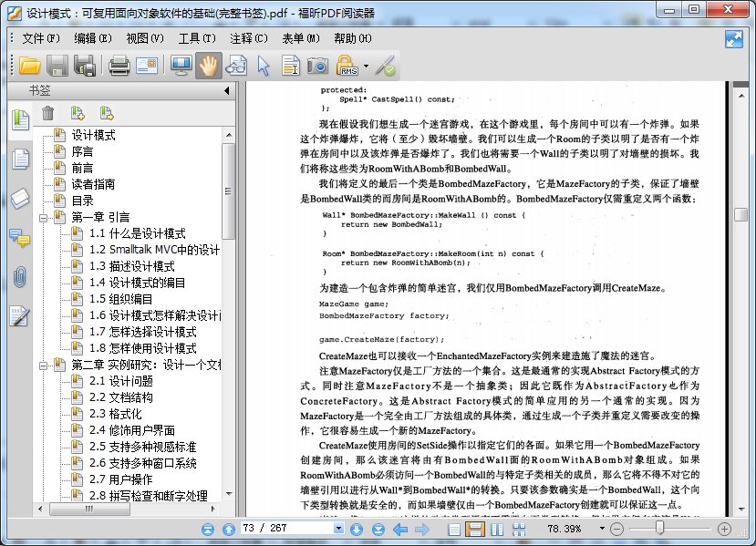The image size is (756, 546).
Task: Click the document vertical scrollbar thumb
Action: click(740, 214)
